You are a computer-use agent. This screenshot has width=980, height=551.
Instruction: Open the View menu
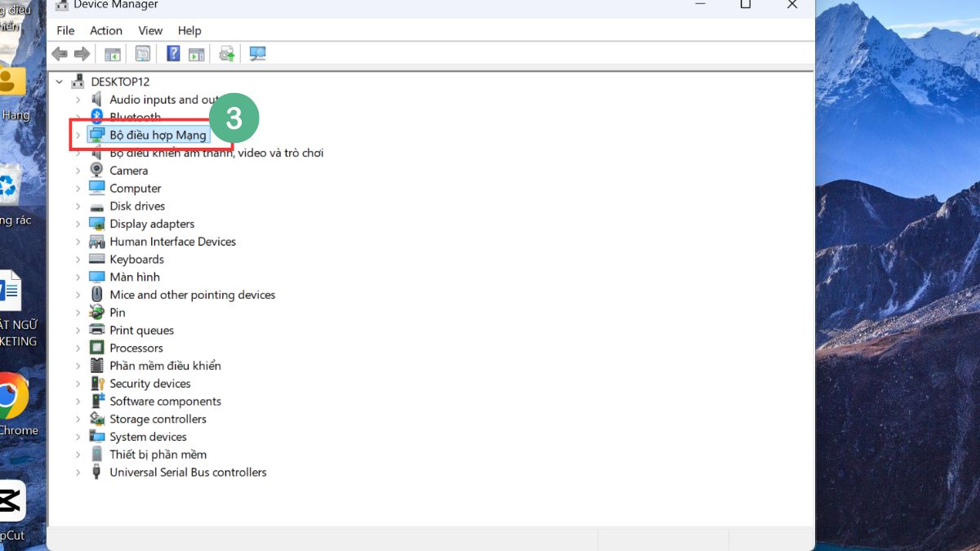[x=150, y=30]
